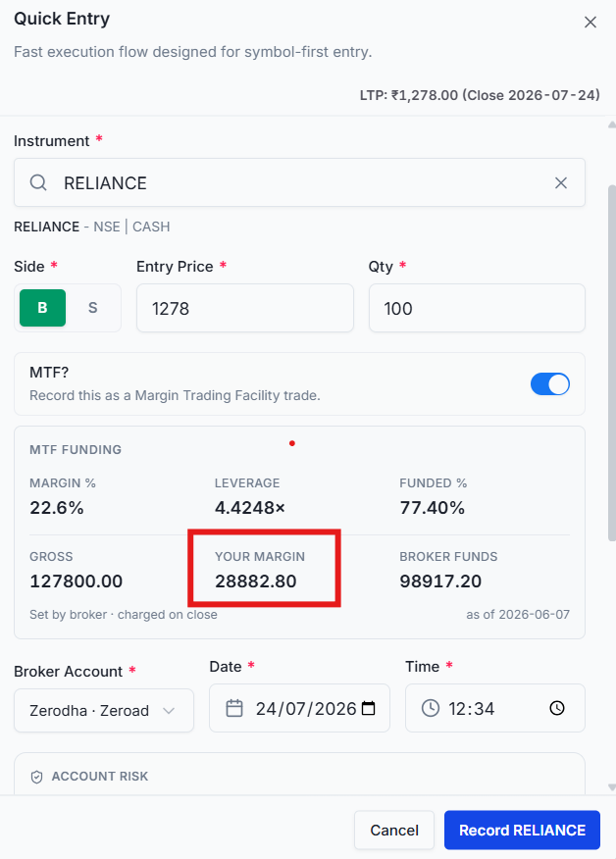The image size is (616, 859).
Task: Click the Entry Price input field
Action: click(245, 308)
